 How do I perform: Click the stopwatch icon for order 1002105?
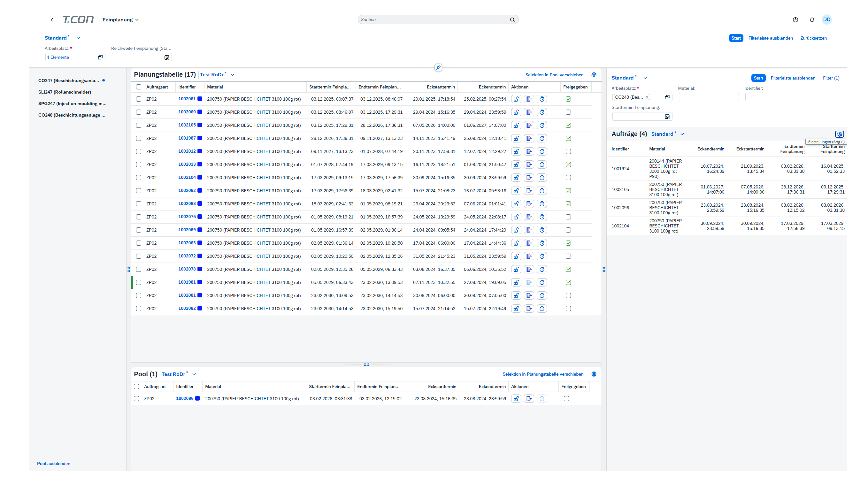(542, 125)
